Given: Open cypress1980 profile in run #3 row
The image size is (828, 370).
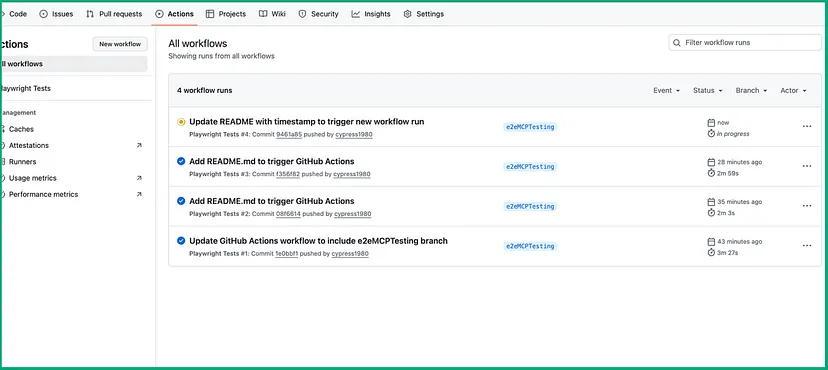Looking at the screenshot, I should (352, 174).
